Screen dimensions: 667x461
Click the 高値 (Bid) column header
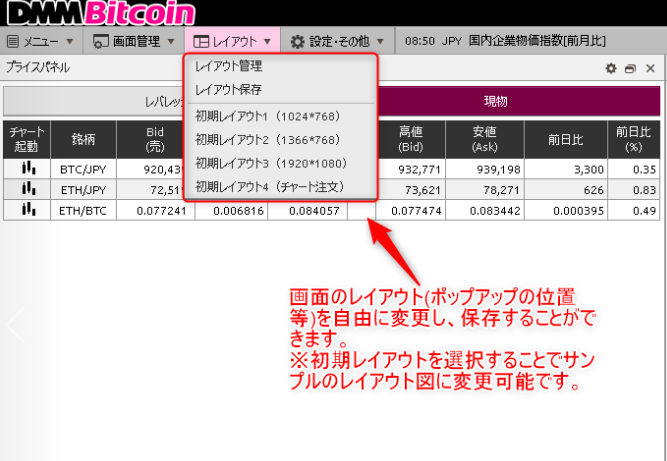[410, 139]
